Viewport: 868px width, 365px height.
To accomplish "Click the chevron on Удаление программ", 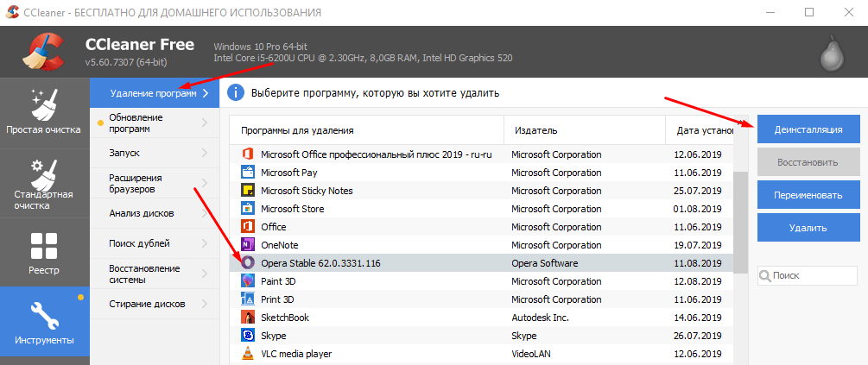I will click(x=206, y=93).
